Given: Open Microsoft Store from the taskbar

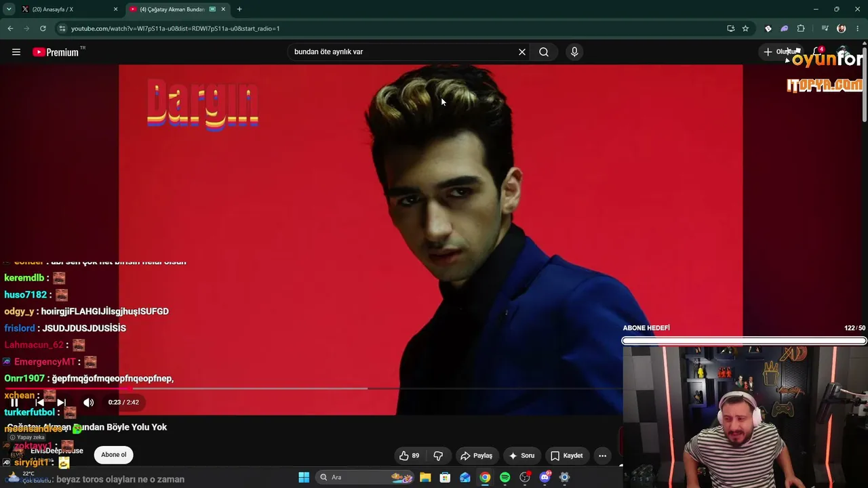Looking at the screenshot, I should coord(445,477).
